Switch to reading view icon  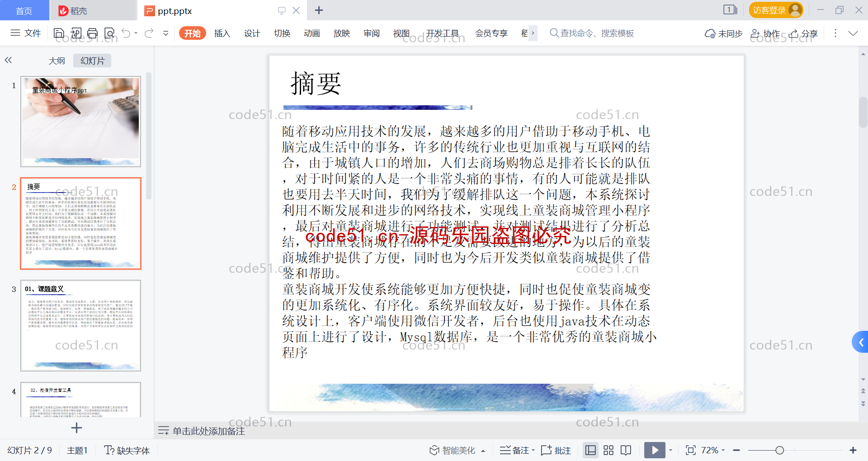pyautogui.click(x=626, y=450)
